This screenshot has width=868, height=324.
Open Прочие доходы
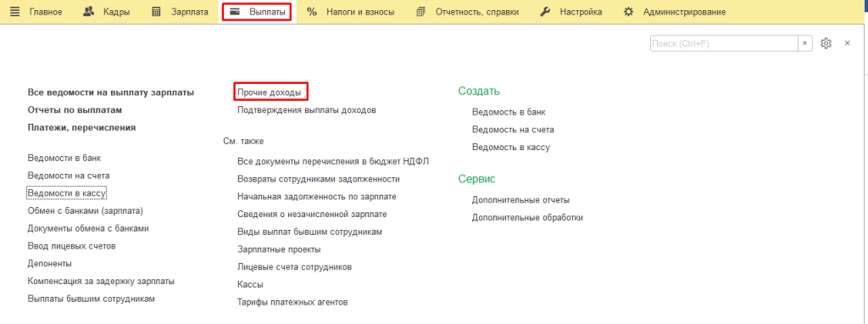tap(269, 92)
